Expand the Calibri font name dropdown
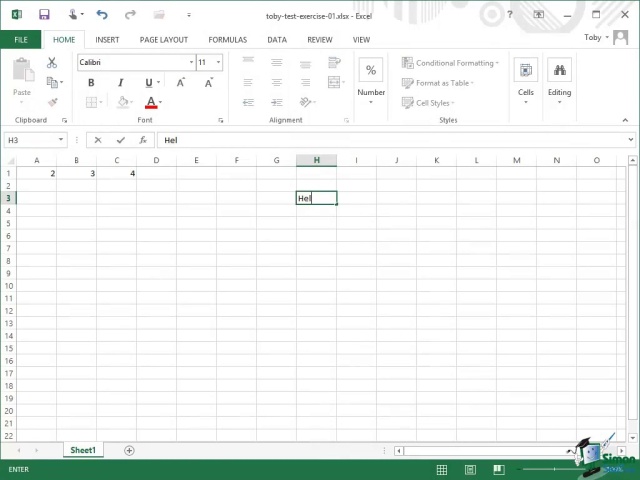Image resolution: width=640 pixels, height=480 pixels. (x=191, y=63)
